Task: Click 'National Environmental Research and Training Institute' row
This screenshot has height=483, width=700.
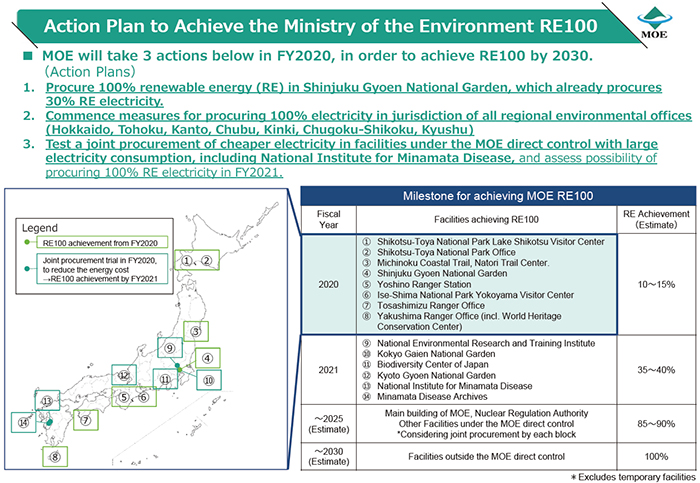Action: [x=478, y=343]
